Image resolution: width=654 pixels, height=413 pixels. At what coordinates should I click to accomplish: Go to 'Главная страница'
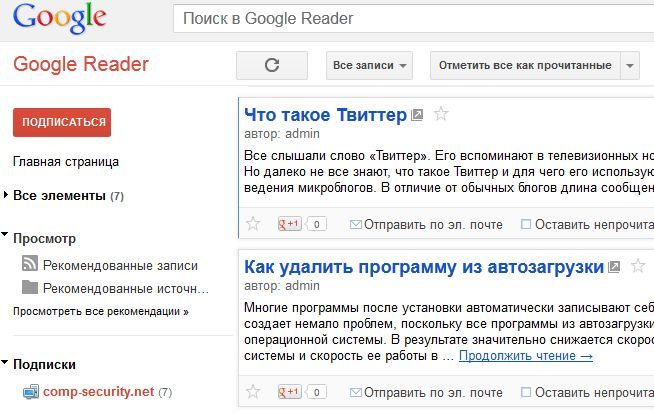coord(66,161)
